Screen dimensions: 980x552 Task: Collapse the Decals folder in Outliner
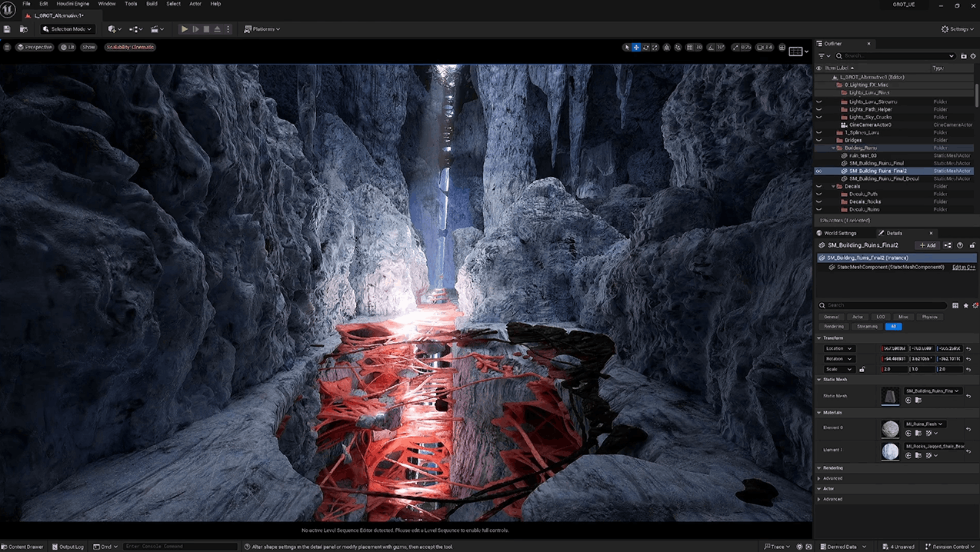pyautogui.click(x=833, y=186)
